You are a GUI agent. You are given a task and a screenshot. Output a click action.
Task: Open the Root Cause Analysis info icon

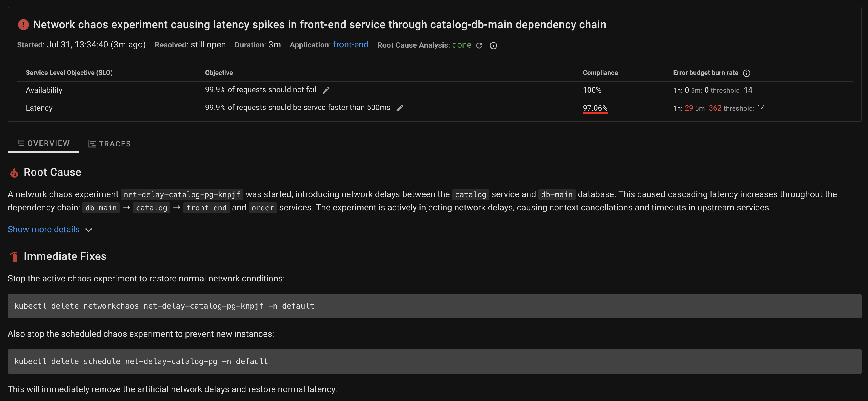pos(493,46)
